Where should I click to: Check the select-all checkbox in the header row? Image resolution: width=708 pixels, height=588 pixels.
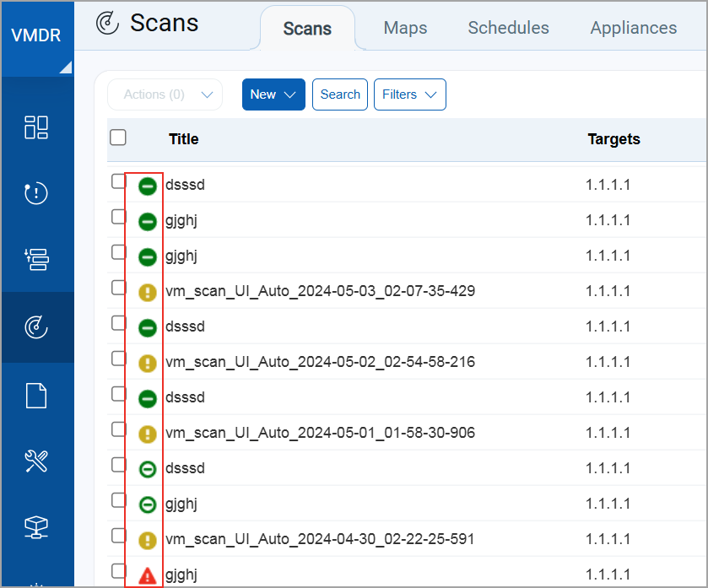pos(117,137)
